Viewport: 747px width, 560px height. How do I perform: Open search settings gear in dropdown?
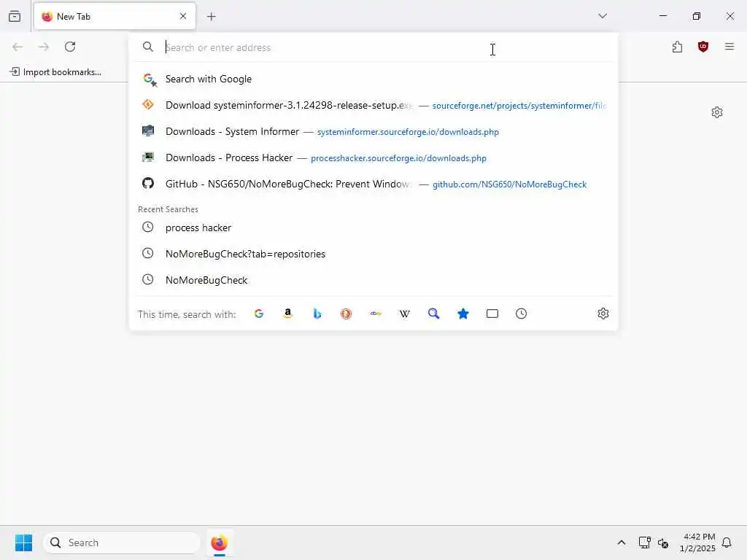point(603,314)
